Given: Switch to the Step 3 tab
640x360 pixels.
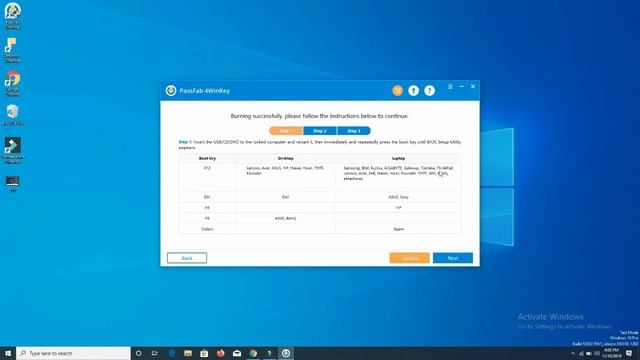Looking at the screenshot, I should tap(354, 131).
